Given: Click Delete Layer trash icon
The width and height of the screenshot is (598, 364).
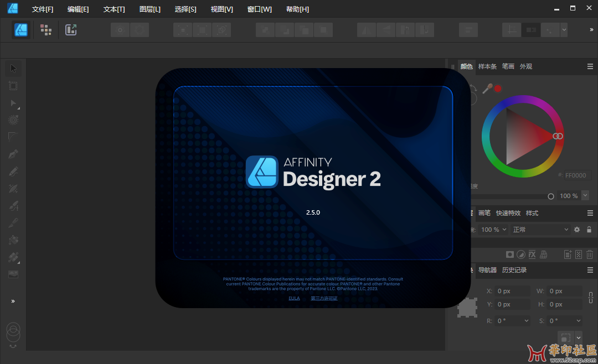Looking at the screenshot, I should click(x=590, y=254).
